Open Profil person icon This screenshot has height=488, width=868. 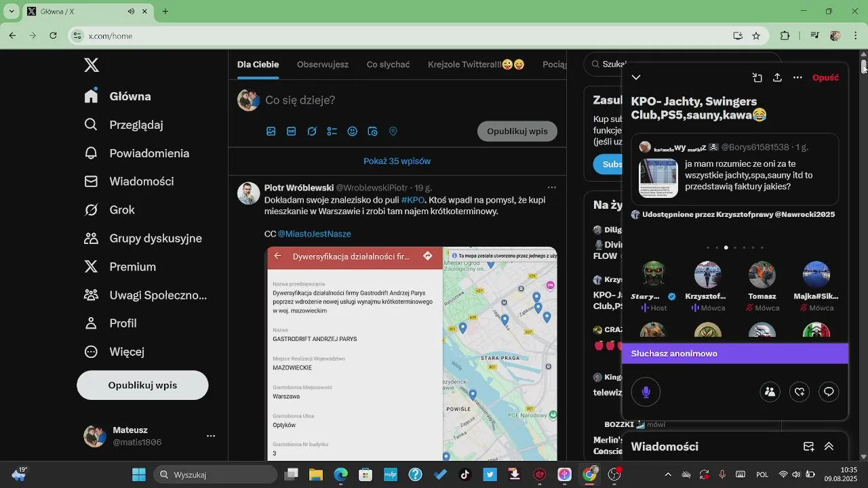tap(92, 323)
